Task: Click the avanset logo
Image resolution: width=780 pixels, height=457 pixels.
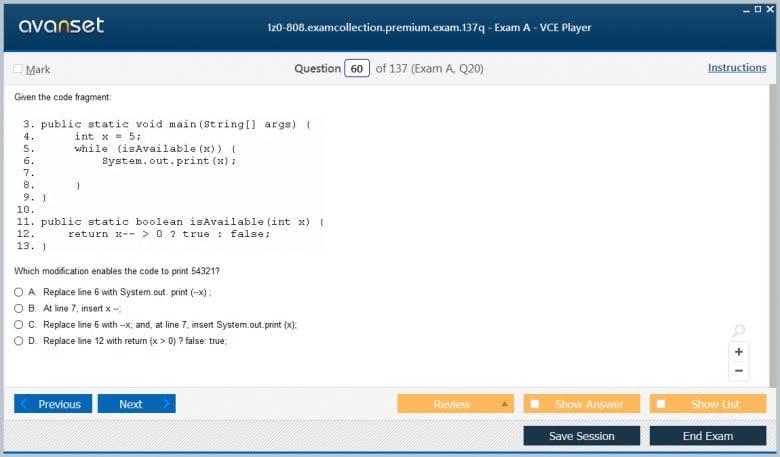Action: pos(61,25)
